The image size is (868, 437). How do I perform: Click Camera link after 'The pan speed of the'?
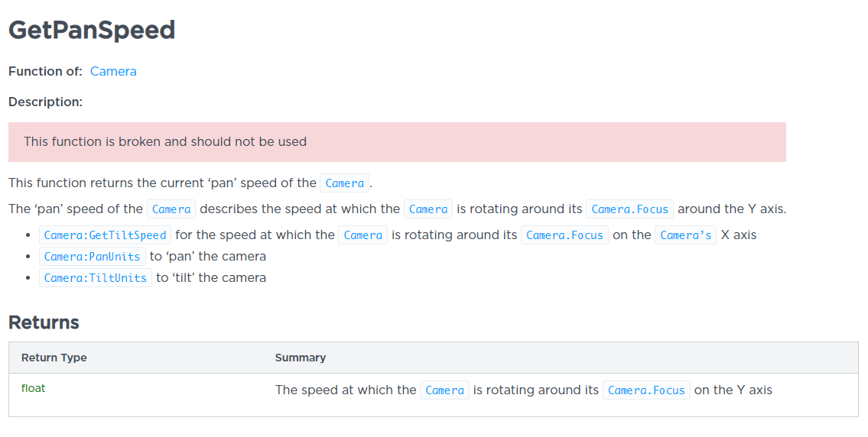pyautogui.click(x=171, y=209)
